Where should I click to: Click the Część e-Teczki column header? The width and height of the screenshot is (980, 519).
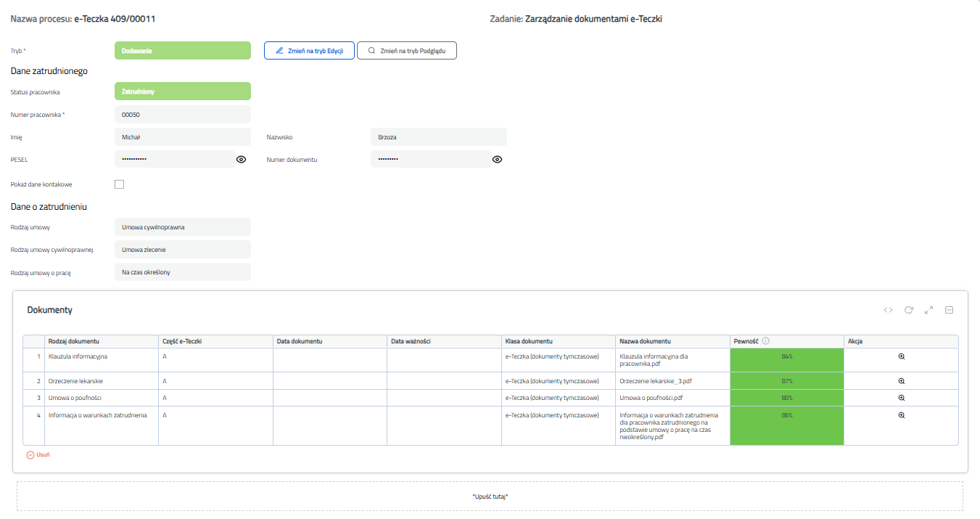tap(215, 341)
